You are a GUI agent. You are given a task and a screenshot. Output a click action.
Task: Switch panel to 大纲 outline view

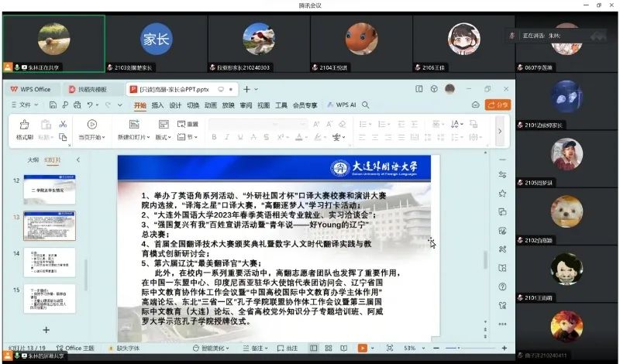[33, 160]
